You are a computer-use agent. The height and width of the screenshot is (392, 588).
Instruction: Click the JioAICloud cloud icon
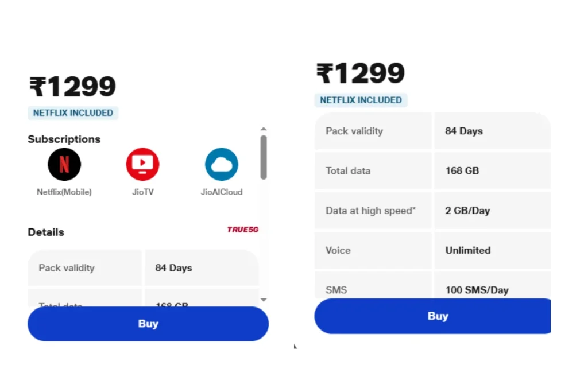222,165
